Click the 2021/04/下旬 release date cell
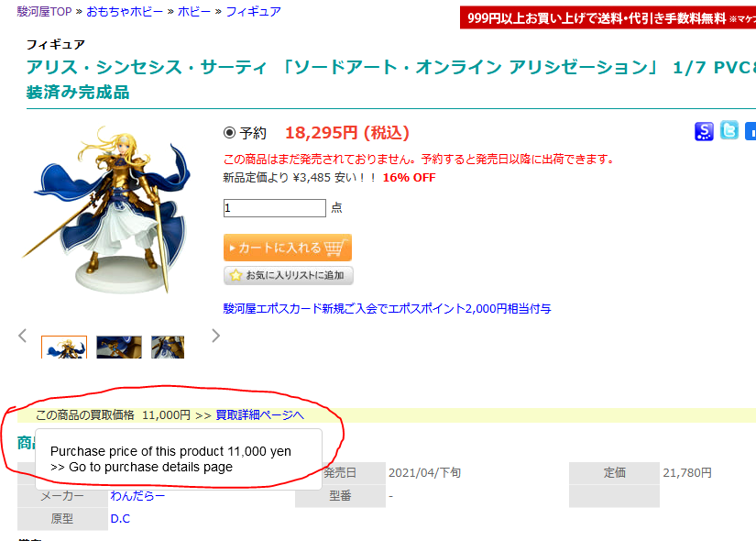The image size is (756, 541). (x=425, y=473)
